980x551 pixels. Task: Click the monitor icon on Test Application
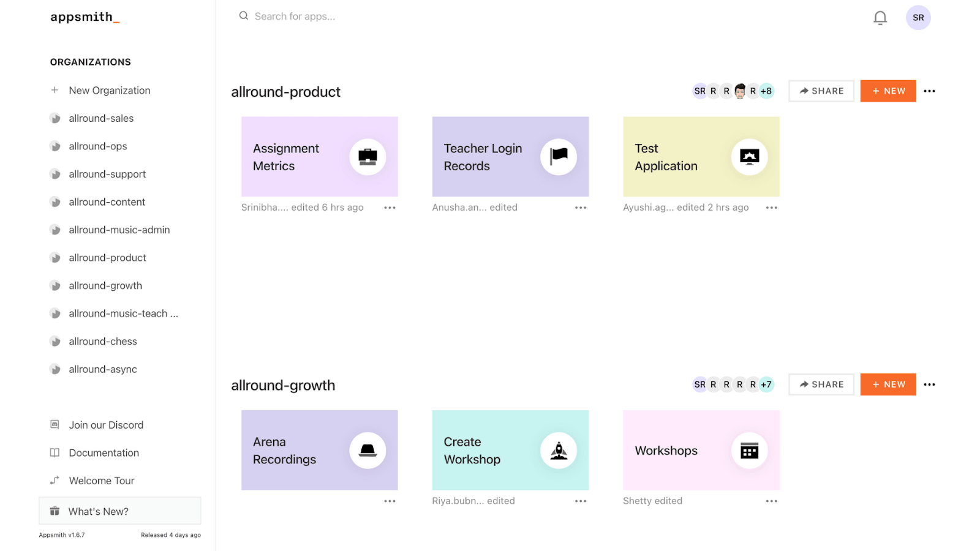pyautogui.click(x=749, y=157)
